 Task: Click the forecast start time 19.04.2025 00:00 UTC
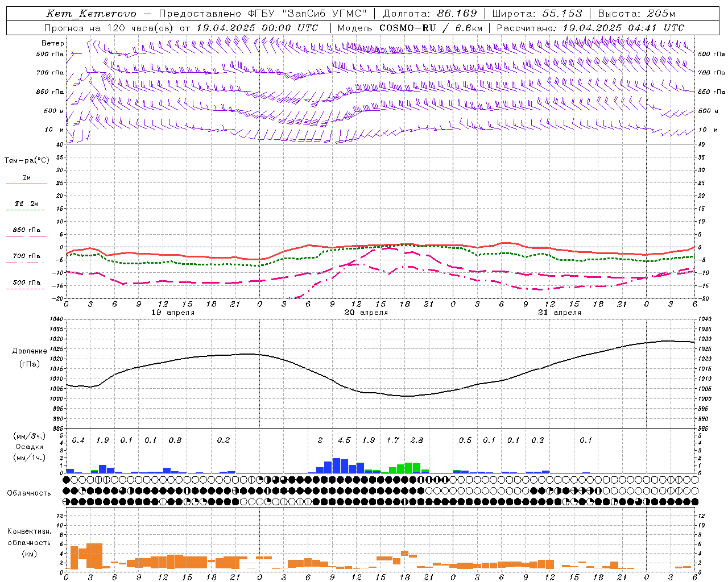tap(257, 28)
